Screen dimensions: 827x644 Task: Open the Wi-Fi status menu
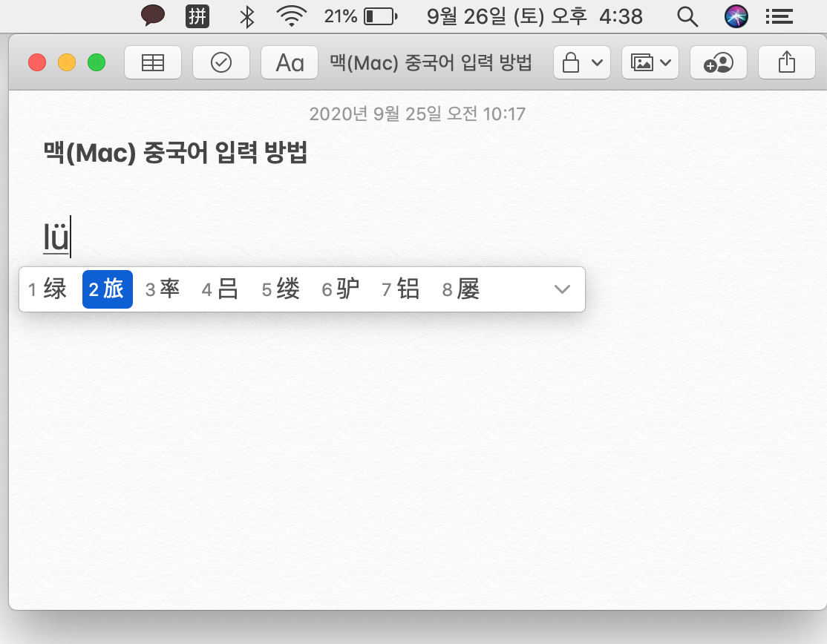coord(292,16)
